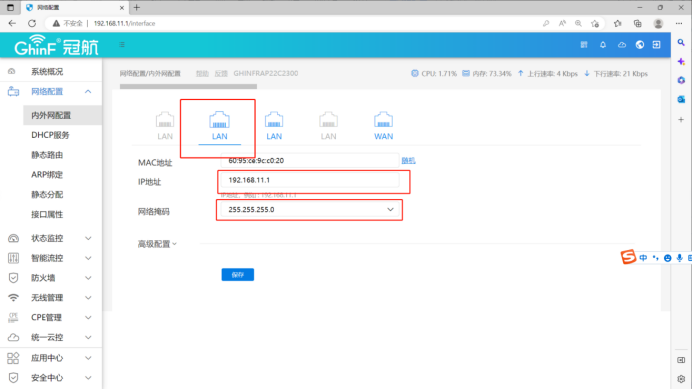The height and width of the screenshot is (389, 692).
Task: Open a new browser tab with the plus
Action: [136, 8]
